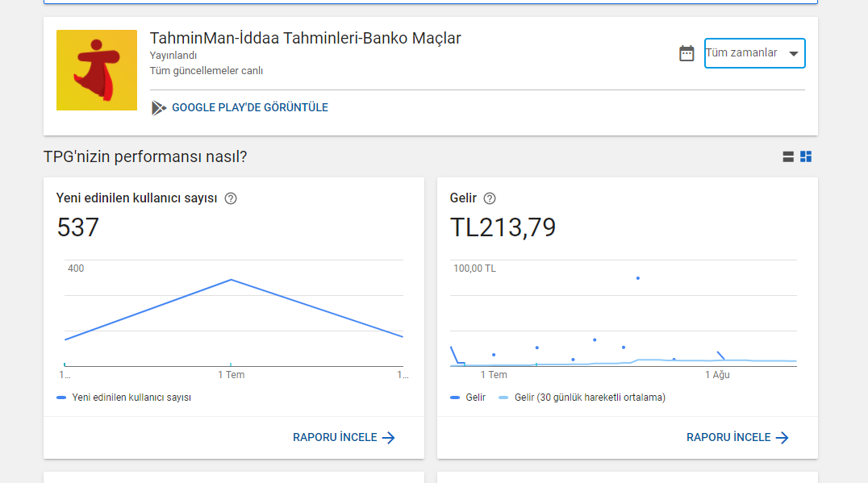Click '1 Tem' label in the users chart
Image resolution: width=868 pixels, height=483 pixels.
coord(231,375)
